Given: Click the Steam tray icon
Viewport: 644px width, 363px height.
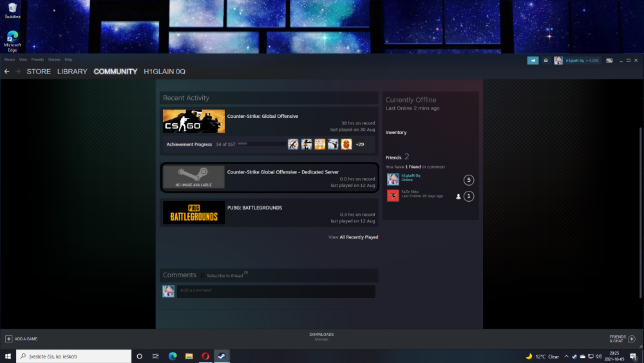Looking at the screenshot, I should tap(574, 357).
